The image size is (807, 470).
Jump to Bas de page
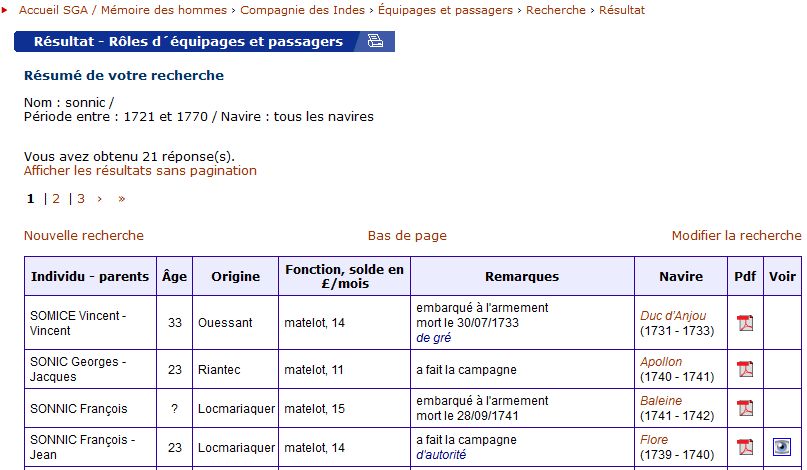[x=407, y=236]
